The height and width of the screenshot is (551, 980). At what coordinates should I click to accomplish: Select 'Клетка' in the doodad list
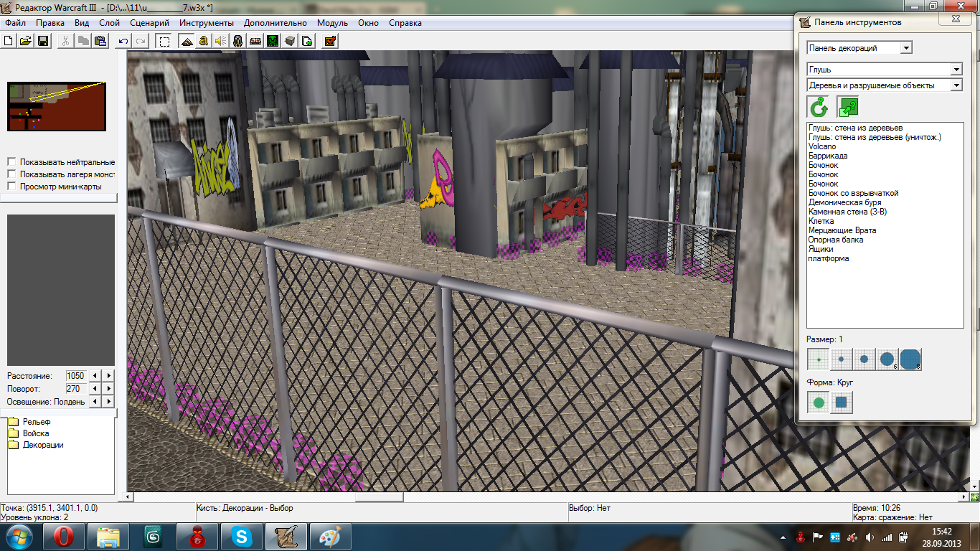(821, 221)
